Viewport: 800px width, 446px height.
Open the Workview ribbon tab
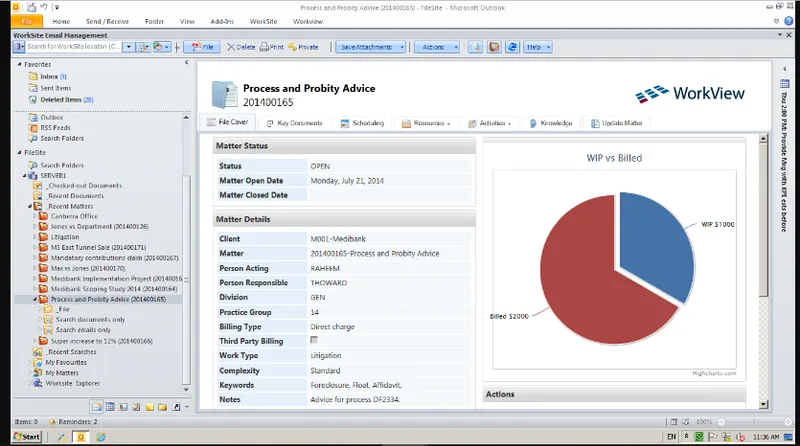click(308, 21)
